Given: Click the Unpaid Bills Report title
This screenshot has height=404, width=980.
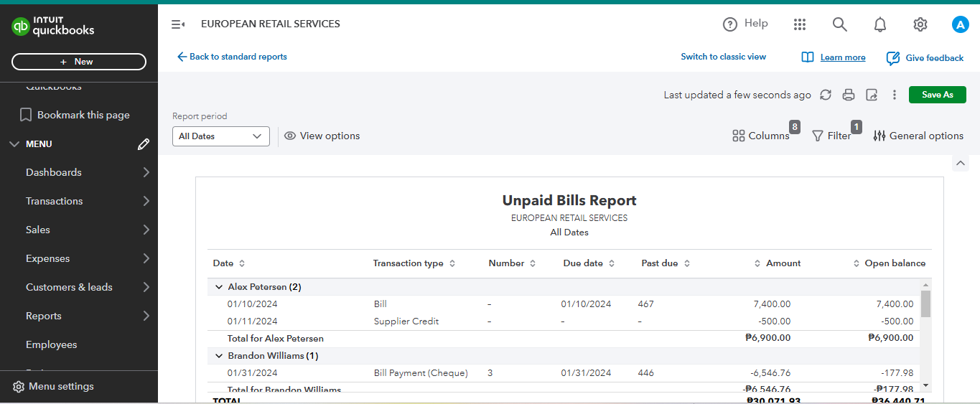Looking at the screenshot, I should click(569, 200).
